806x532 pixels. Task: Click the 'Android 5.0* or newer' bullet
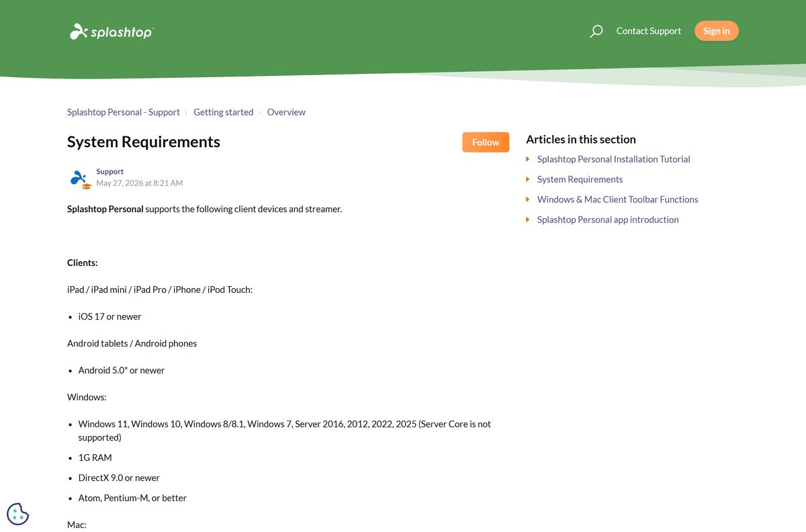(x=122, y=370)
